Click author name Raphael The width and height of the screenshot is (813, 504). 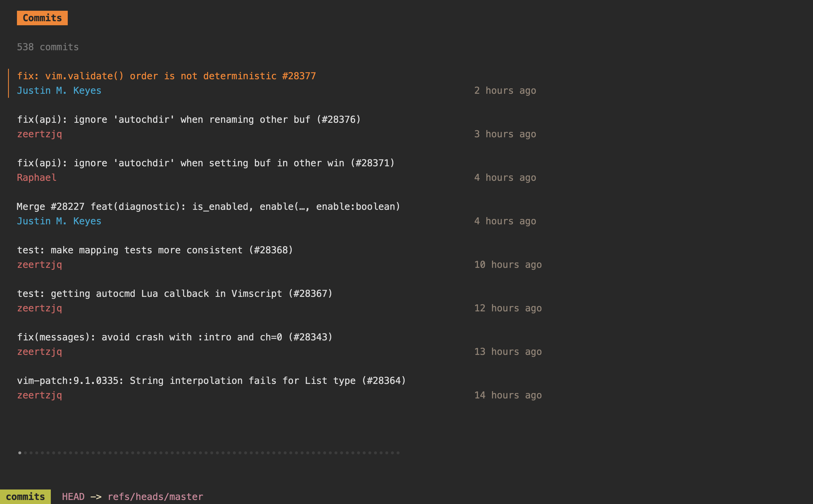[x=37, y=178]
